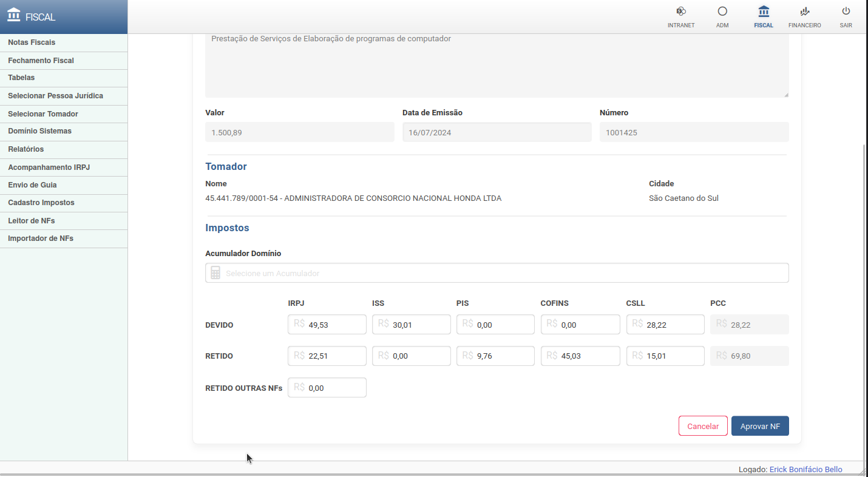Click the São Caetano do Sul city text
This screenshot has width=868, height=477.
[x=683, y=198]
